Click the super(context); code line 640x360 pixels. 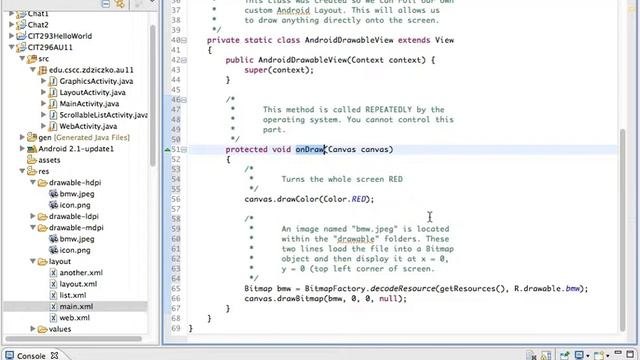279,70
